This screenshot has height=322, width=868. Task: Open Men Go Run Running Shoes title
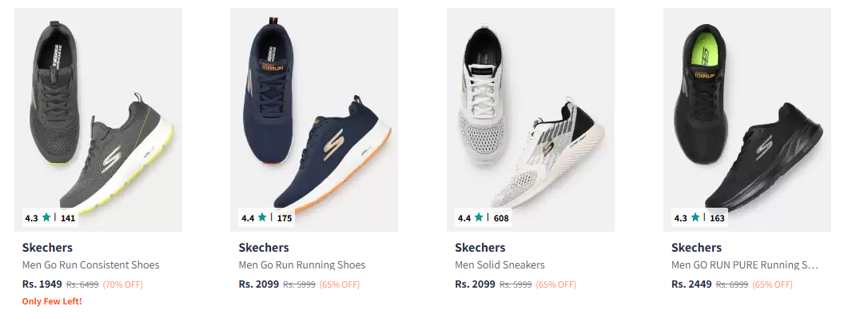[301, 265]
